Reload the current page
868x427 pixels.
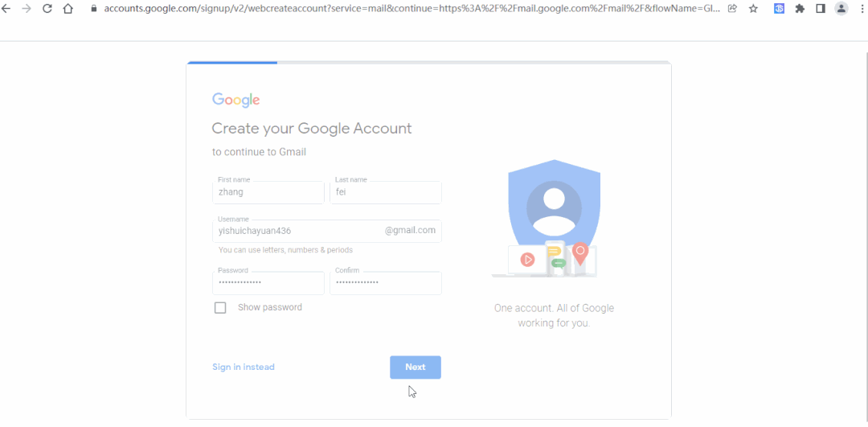(x=47, y=9)
